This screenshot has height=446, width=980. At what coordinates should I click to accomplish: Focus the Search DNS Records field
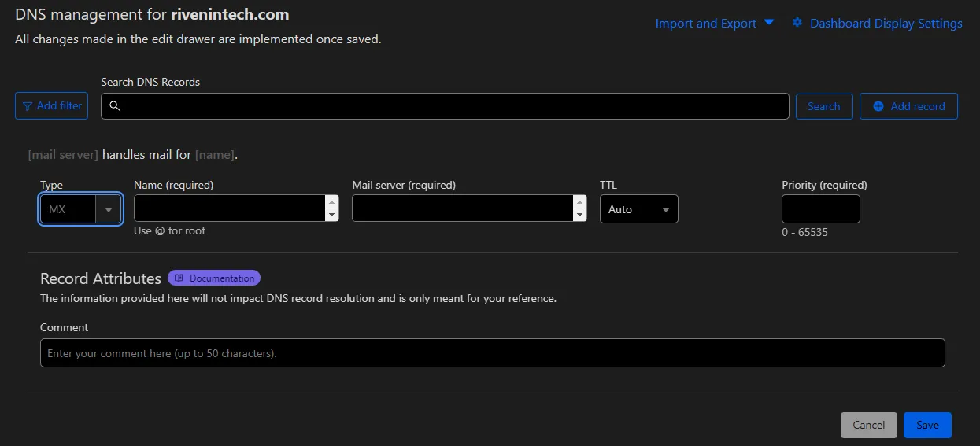click(x=445, y=106)
